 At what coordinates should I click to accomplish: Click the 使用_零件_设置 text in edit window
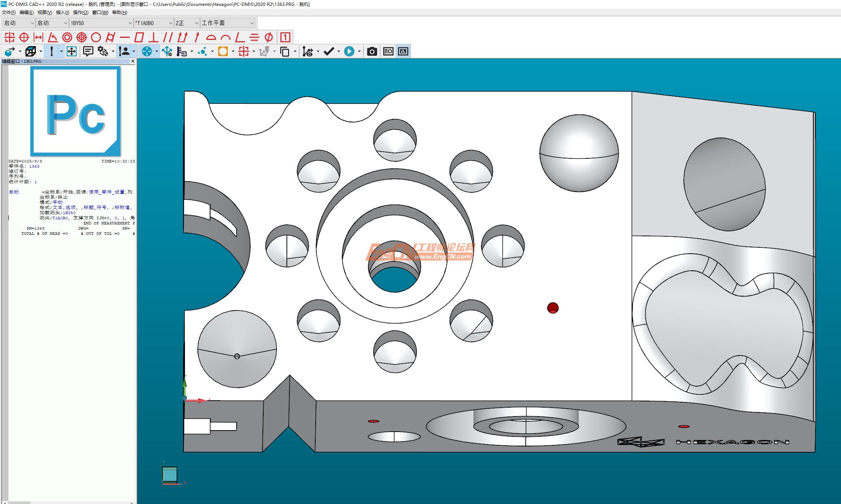[x=106, y=192]
